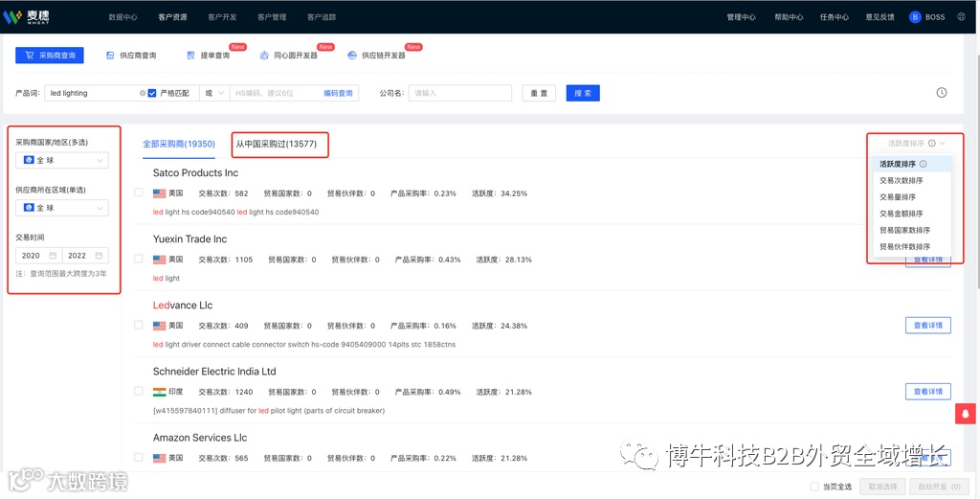Open the 或 logic operator dropdown
The height and width of the screenshot is (499, 980).
[x=214, y=93]
